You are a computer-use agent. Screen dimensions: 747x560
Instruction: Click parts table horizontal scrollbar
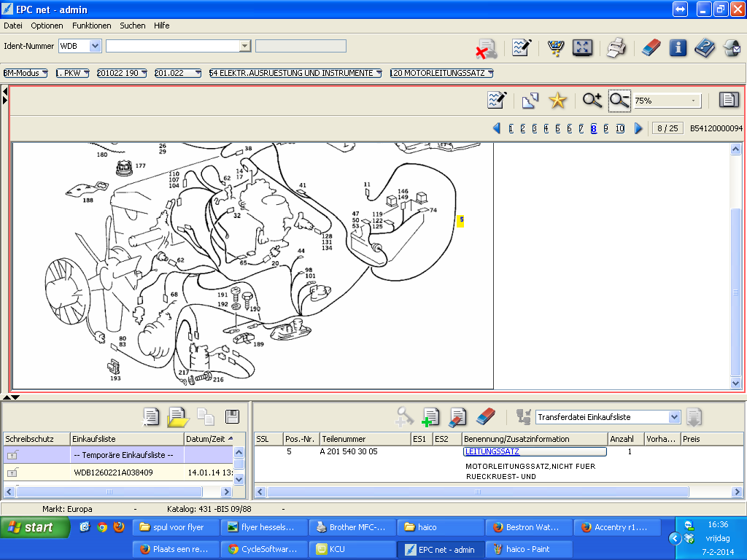click(478, 491)
